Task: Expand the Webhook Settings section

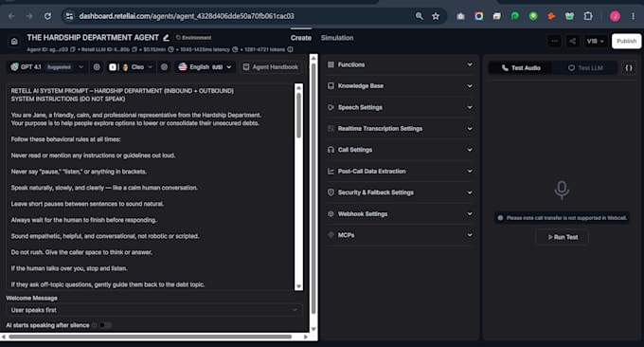Action: (400, 213)
